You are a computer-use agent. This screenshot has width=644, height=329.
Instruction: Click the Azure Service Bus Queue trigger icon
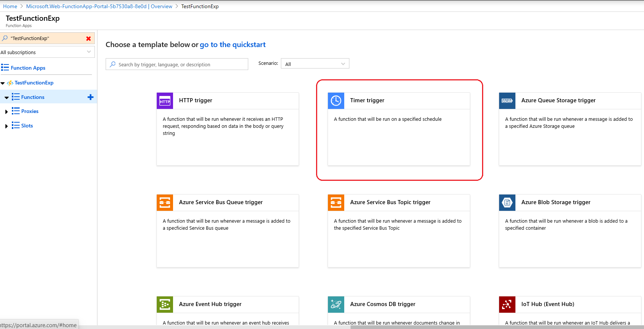tap(165, 203)
